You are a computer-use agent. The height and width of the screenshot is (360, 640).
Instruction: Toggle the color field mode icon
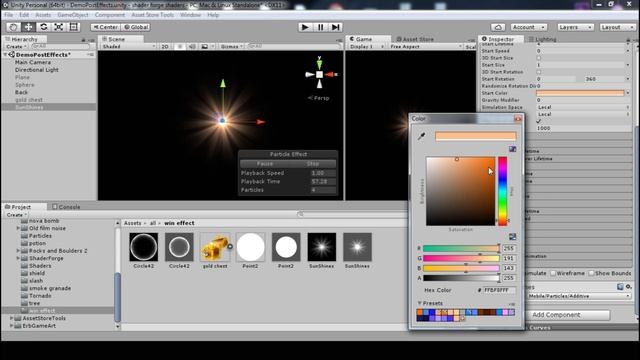(x=512, y=149)
